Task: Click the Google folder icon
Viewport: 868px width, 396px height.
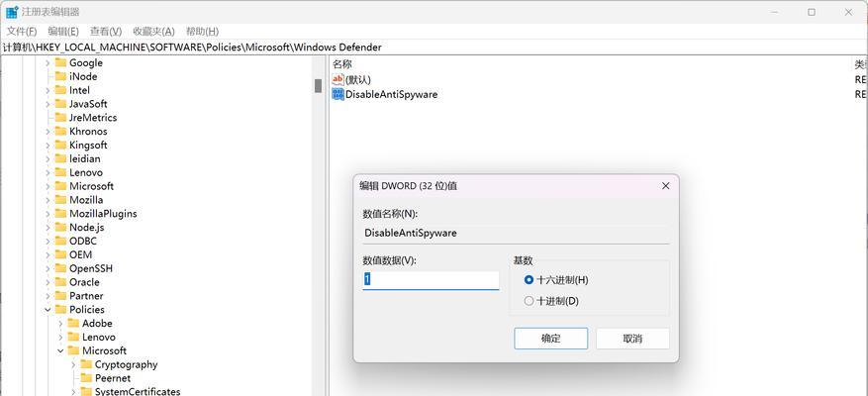Action: click(x=60, y=62)
